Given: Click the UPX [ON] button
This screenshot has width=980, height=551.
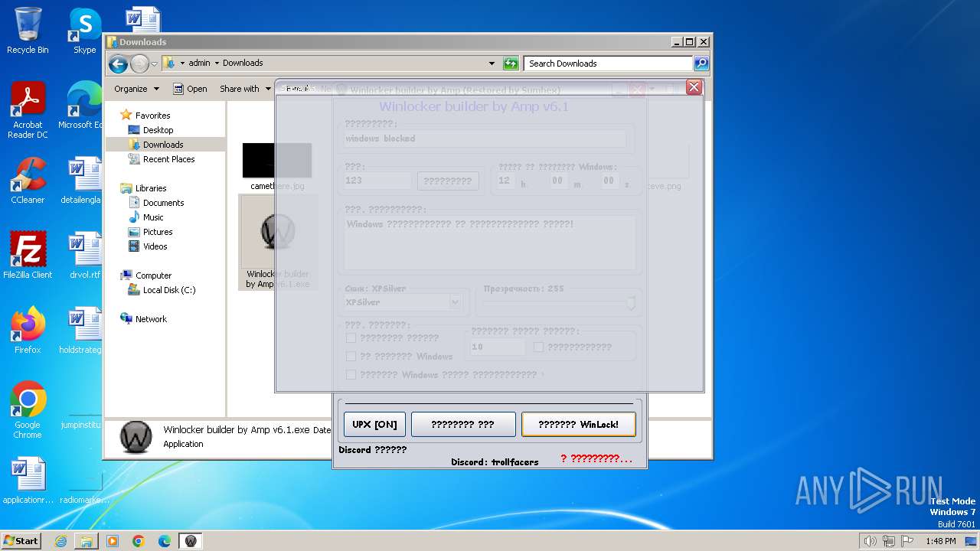Looking at the screenshot, I should tap(374, 424).
